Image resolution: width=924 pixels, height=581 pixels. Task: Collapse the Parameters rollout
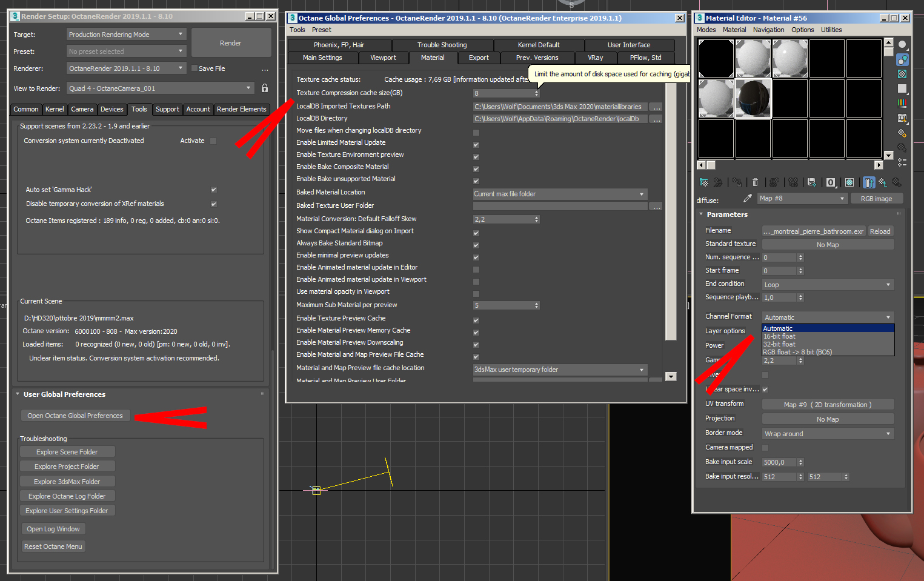[727, 214]
